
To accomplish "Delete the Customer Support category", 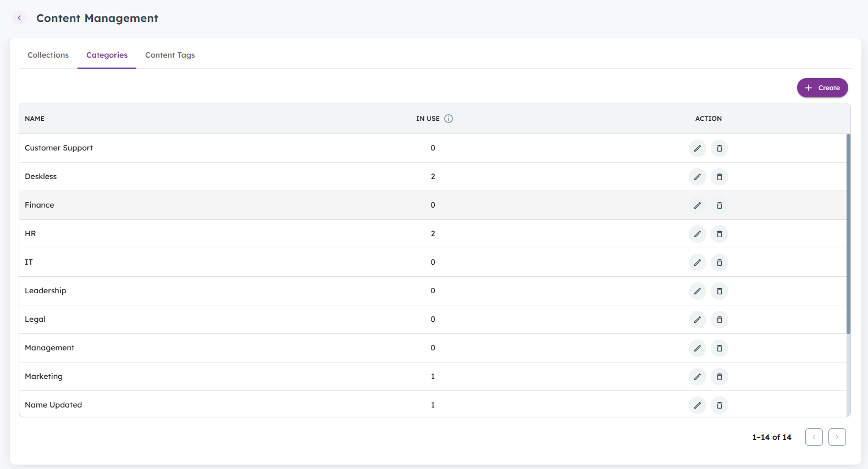I will tap(720, 148).
